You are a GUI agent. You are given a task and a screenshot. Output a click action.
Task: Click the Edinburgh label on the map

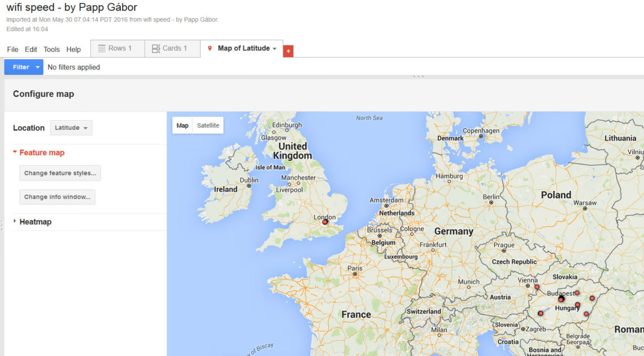[286, 125]
